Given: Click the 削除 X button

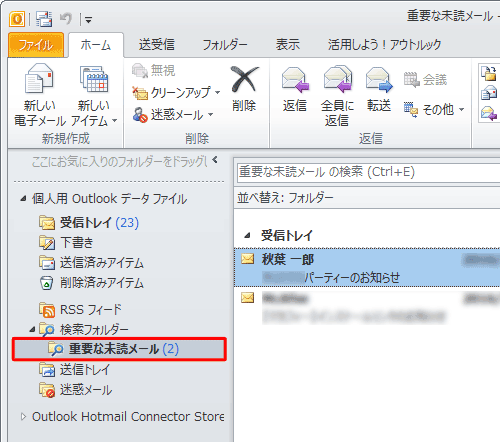Looking at the screenshot, I should (x=244, y=89).
